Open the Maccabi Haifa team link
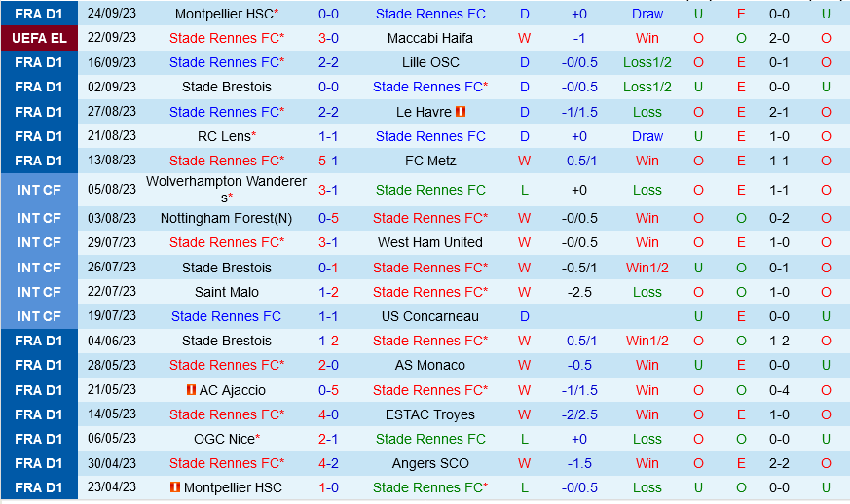The image size is (850, 504). (x=429, y=38)
